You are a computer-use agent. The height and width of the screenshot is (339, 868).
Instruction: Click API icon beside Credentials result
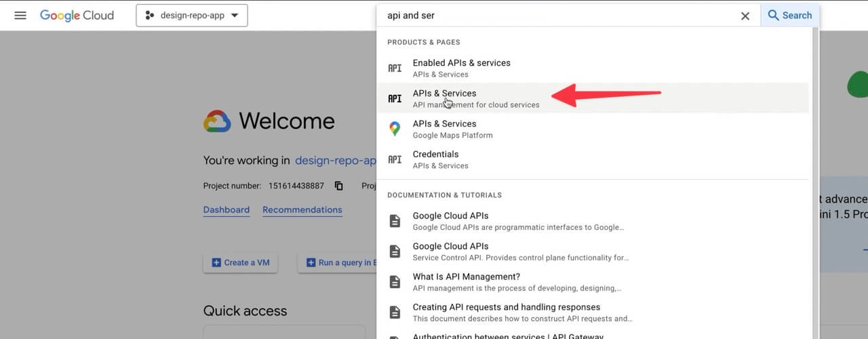coord(395,159)
